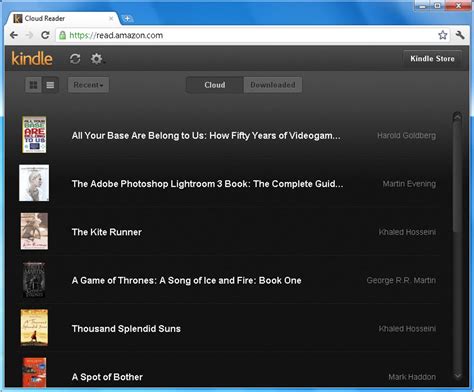Open the Kindle Store button

(432, 59)
